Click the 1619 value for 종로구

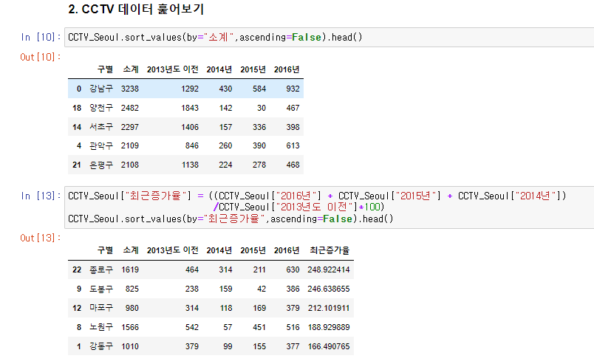pos(130,269)
